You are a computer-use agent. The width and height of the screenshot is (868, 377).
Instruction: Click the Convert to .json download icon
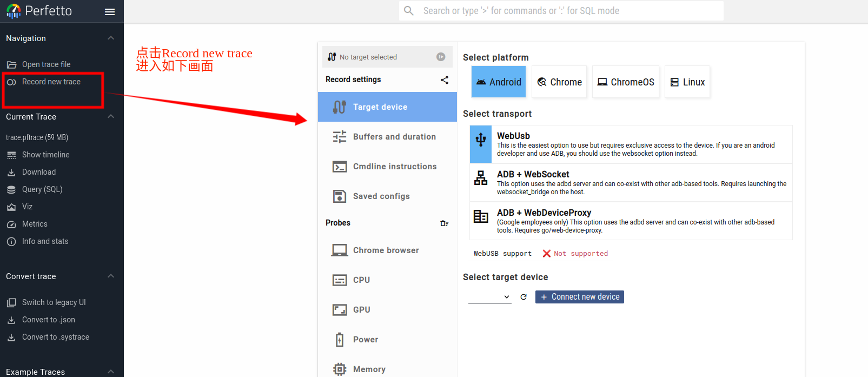click(11, 320)
